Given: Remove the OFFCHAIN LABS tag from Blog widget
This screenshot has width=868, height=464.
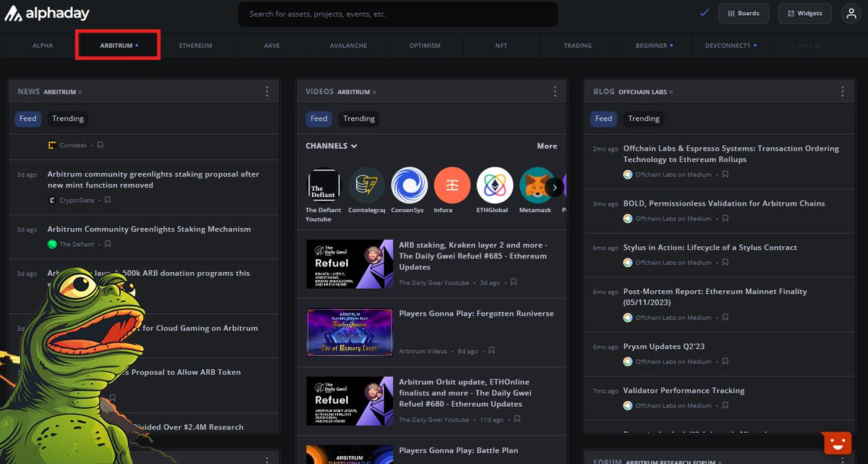Looking at the screenshot, I should pos(672,92).
